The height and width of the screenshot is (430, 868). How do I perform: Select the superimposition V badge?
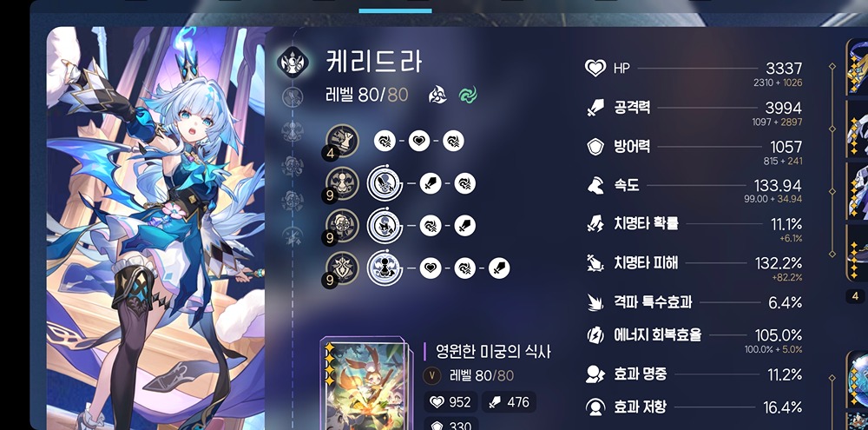coord(431,375)
